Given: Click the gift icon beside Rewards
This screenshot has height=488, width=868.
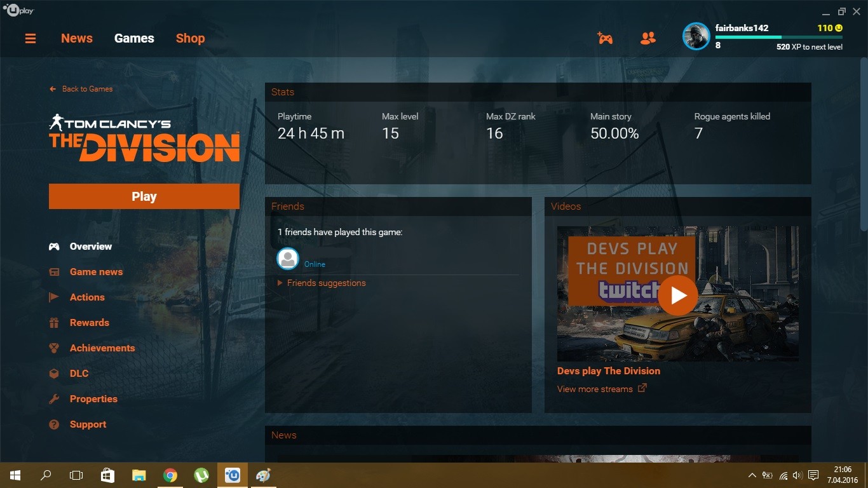Looking at the screenshot, I should pyautogui.click(x=54, y=323).
